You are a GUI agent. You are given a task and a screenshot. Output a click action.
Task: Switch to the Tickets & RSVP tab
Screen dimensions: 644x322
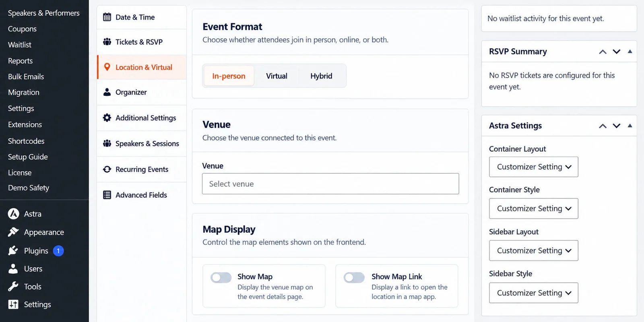pyautogui.click(x=142, y=42)
